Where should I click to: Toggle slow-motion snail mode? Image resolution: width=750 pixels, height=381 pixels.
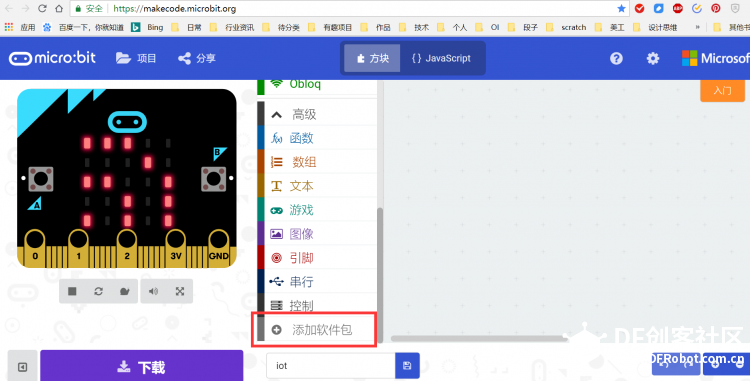(x=125, y=291)
